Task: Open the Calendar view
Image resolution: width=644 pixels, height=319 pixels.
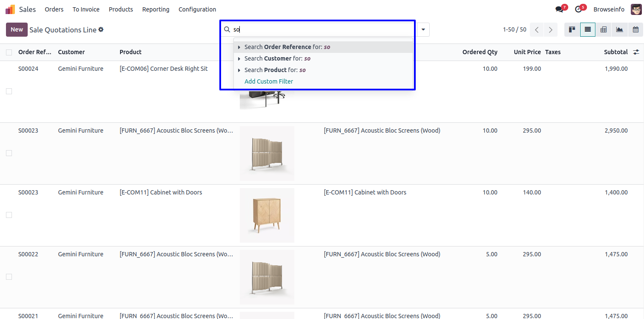Action: click(635, 29)
